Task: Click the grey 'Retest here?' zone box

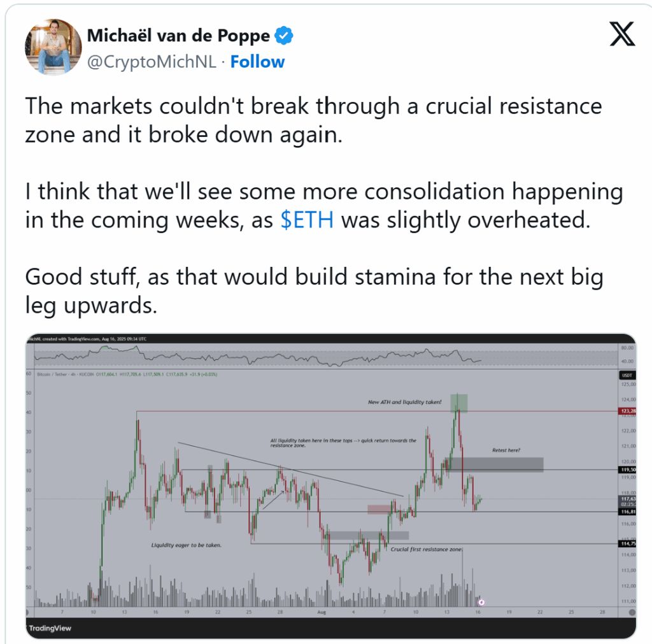Action: tap(494, 465)
